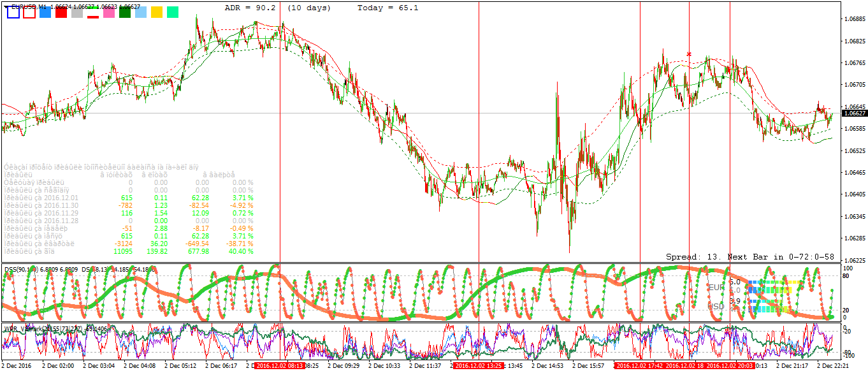
Task: Click the small red dash button
Action: point(93,17)
